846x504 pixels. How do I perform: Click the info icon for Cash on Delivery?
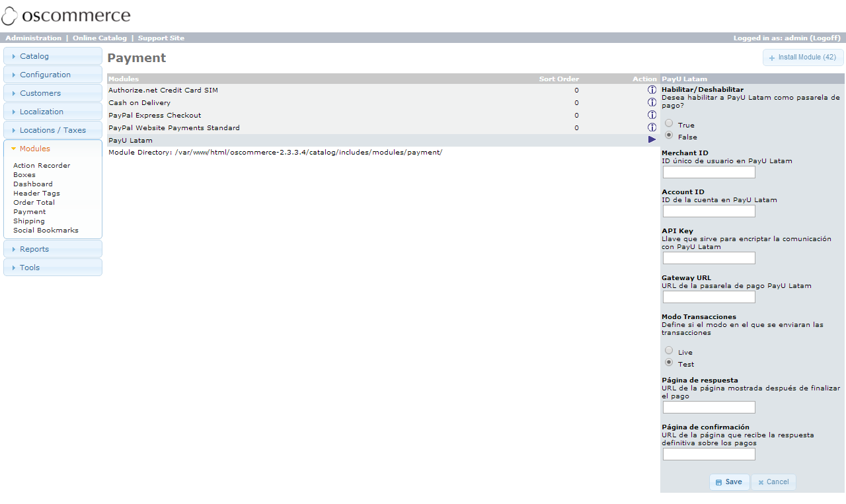pyautogui.click(x=652, y=102)
